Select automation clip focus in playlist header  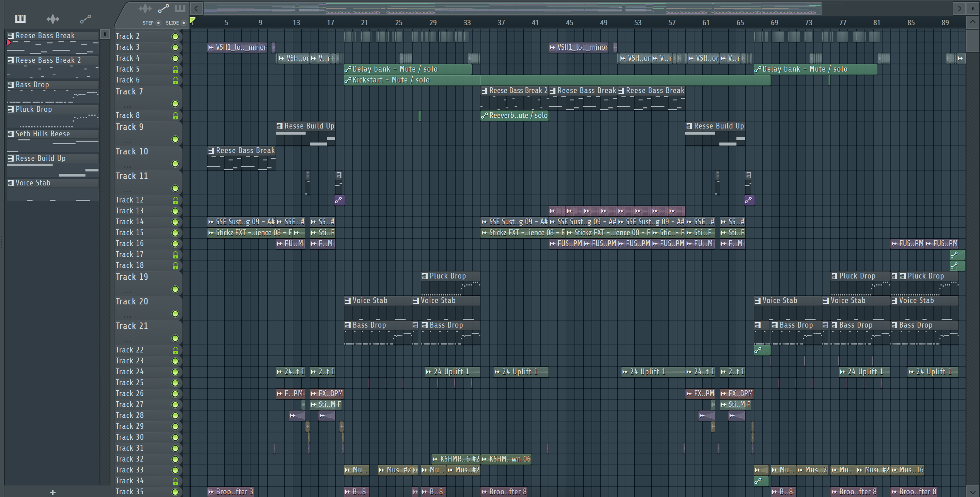click(163, 9)
